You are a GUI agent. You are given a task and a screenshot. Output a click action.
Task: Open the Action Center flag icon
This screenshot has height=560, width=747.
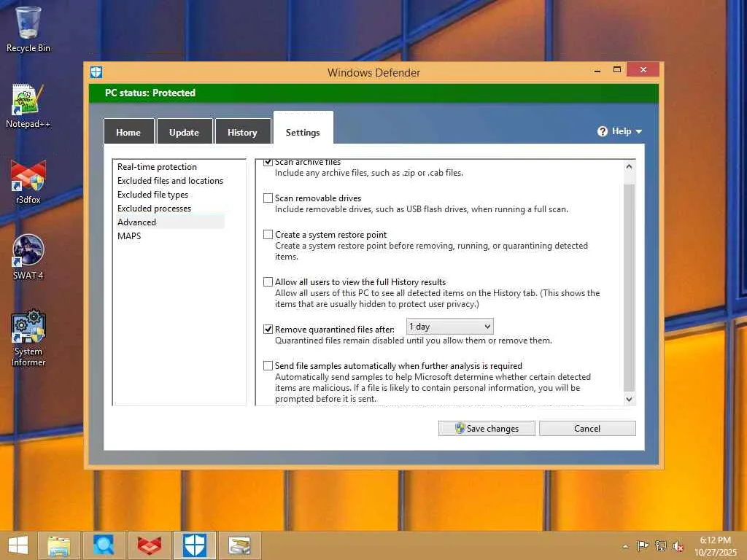[643, 546]
